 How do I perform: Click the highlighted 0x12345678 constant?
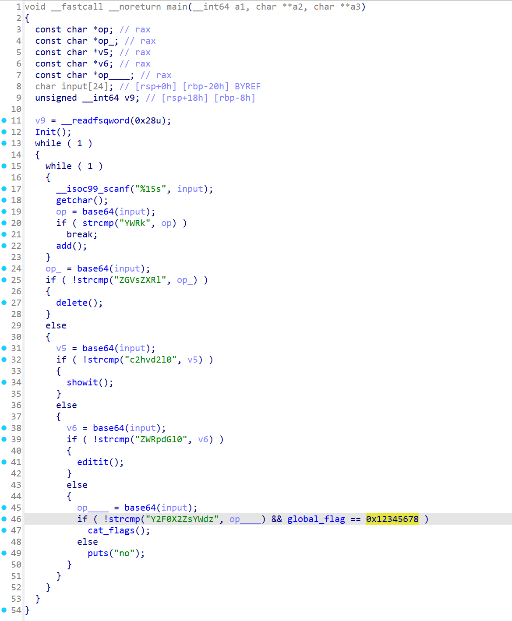(392, 519)
